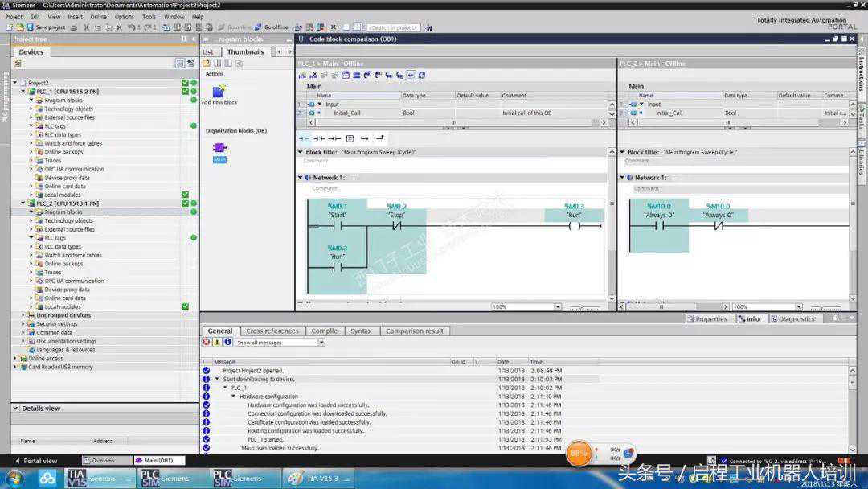Collapse the PLC_1 tree node
This screenshot has width=868, height=489.
(23, 92)
